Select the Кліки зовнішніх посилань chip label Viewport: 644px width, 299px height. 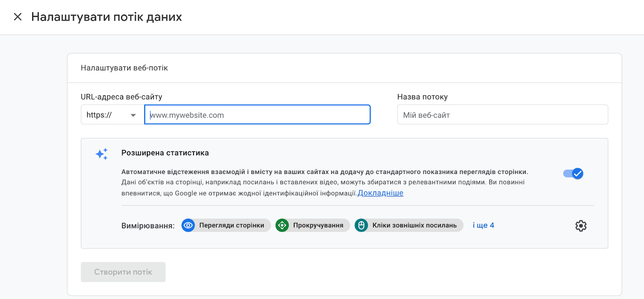click(414, 225)
